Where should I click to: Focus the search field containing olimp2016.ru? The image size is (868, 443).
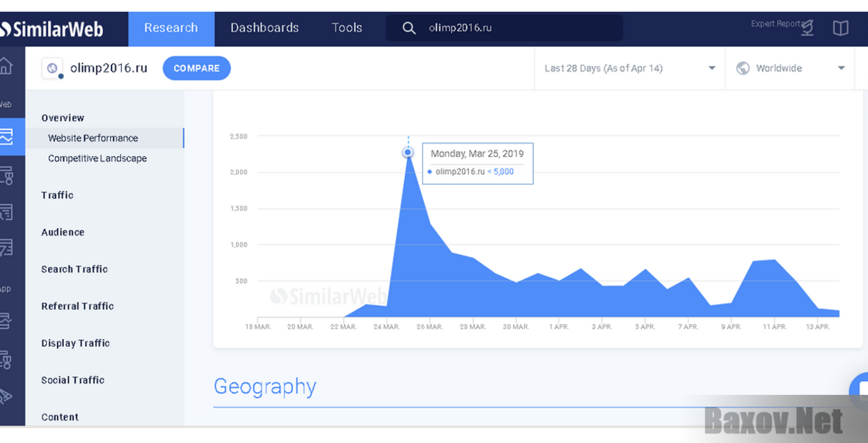pyautogui.click(x=505, y=29)
